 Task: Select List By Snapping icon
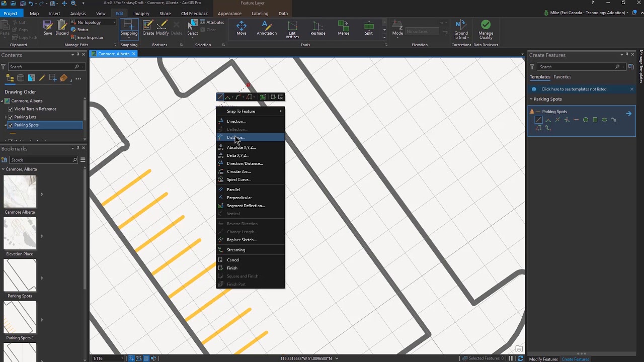(x=53, y=78)
